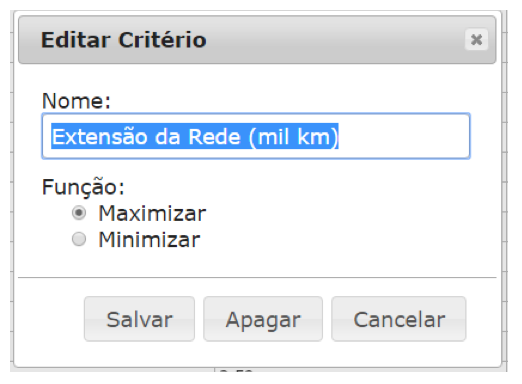Select the Maximizar radio button

79,213
